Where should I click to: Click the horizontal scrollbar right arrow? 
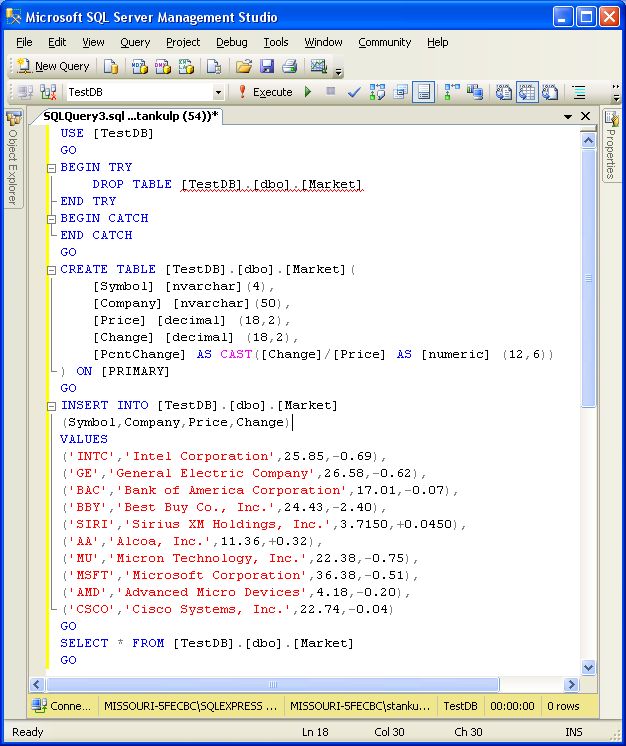click(571, 685)
